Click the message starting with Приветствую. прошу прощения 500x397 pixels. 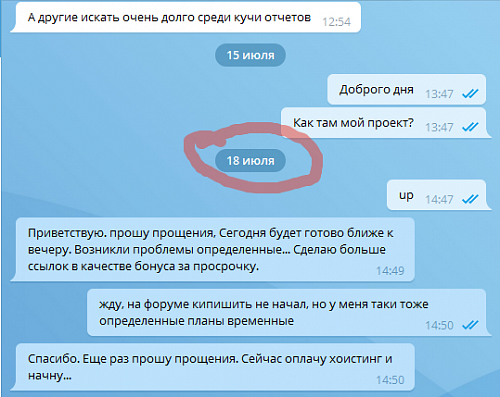point(213,250)
